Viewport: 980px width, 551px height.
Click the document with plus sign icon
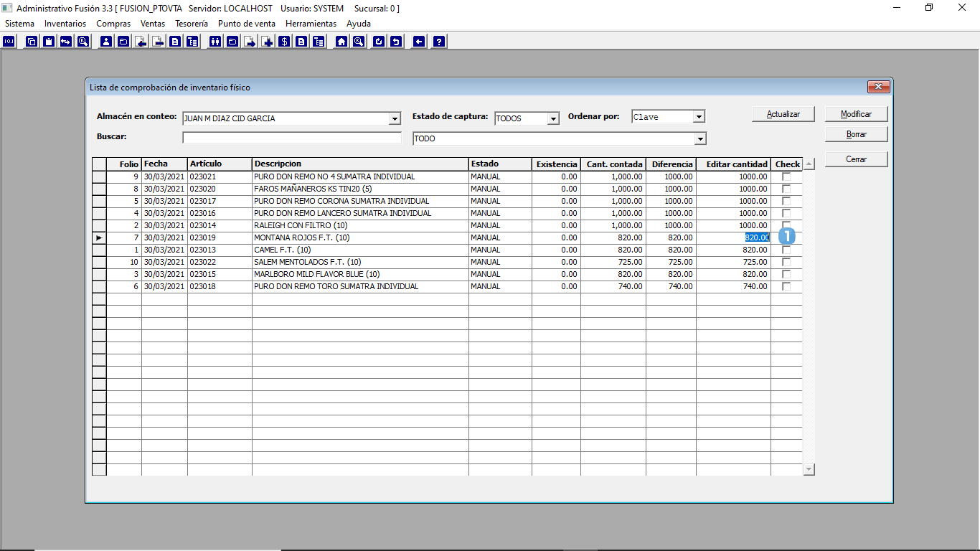(267, 42)
